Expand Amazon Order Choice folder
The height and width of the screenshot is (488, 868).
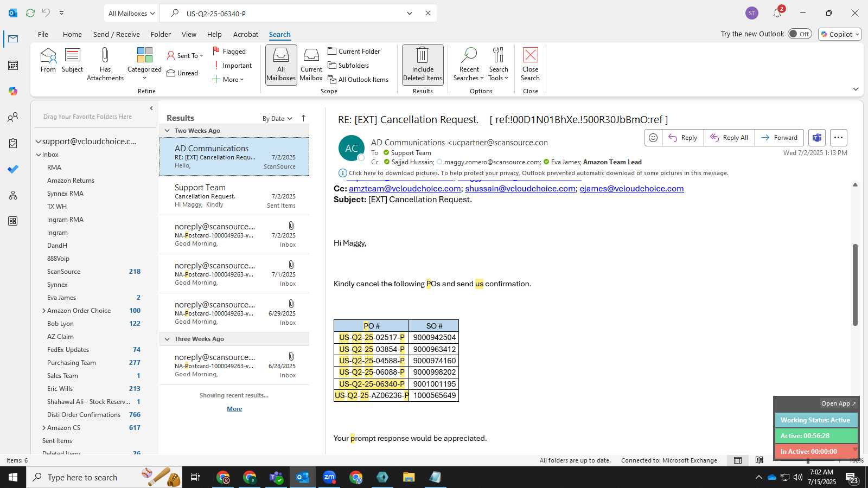tap(43, 311)
